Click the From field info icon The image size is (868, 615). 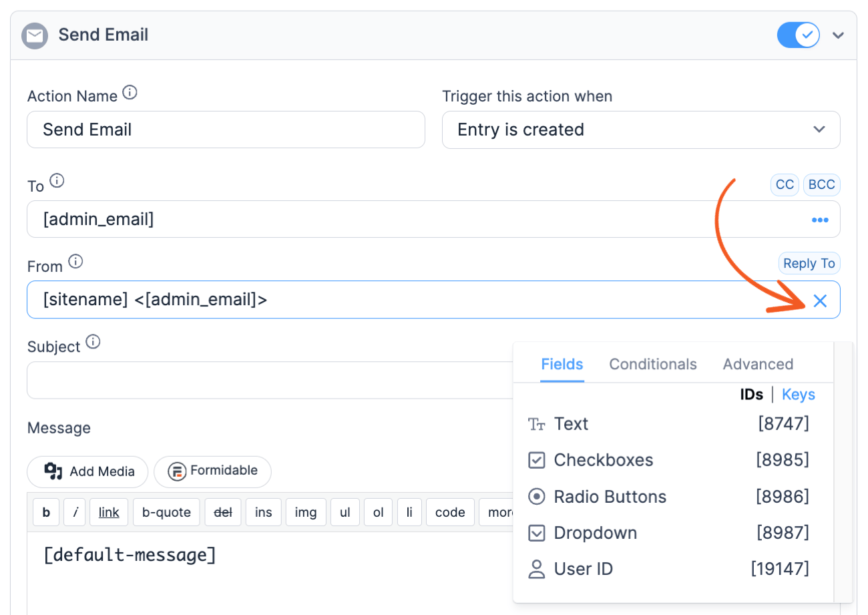[x=76, y=261]
